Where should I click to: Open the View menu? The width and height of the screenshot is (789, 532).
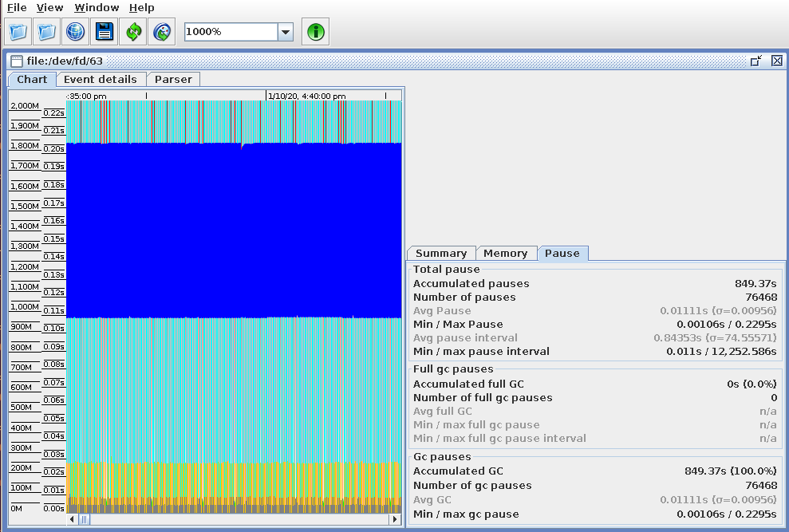(49, 7)
